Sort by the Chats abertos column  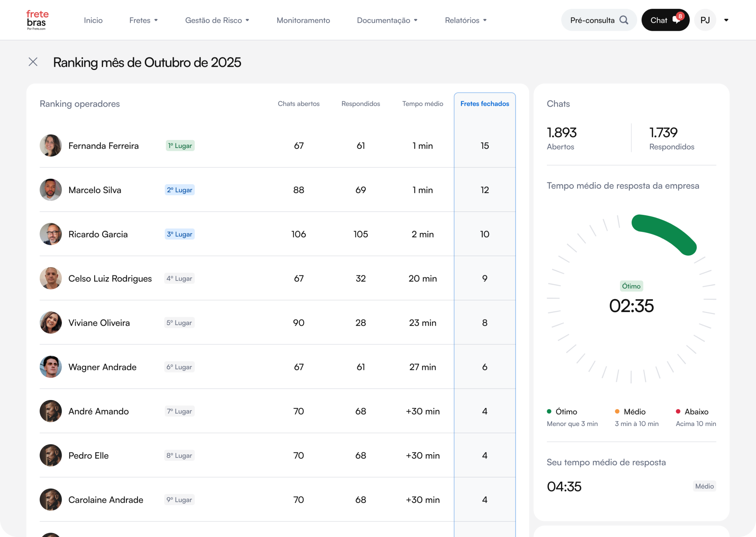[x=298, y=104]
